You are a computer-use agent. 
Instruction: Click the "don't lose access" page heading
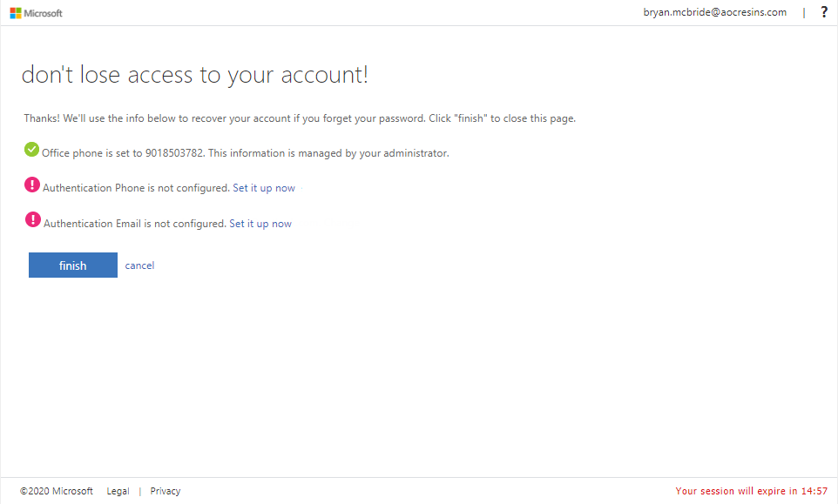tap(194, 75)
